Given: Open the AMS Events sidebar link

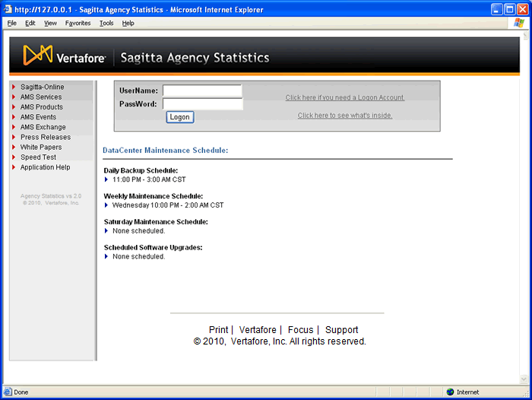Looking at the screenshot, I should (38, 117).
